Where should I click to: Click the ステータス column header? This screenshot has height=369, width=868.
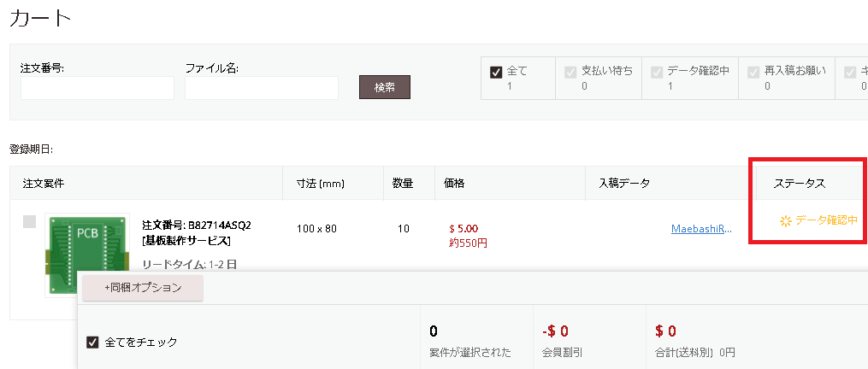800,184
